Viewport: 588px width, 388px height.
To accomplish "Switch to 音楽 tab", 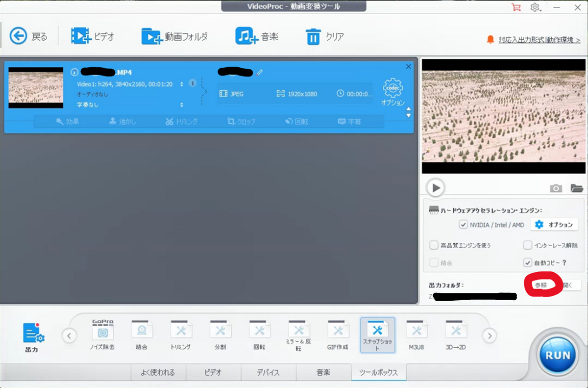I will [323, 372].
